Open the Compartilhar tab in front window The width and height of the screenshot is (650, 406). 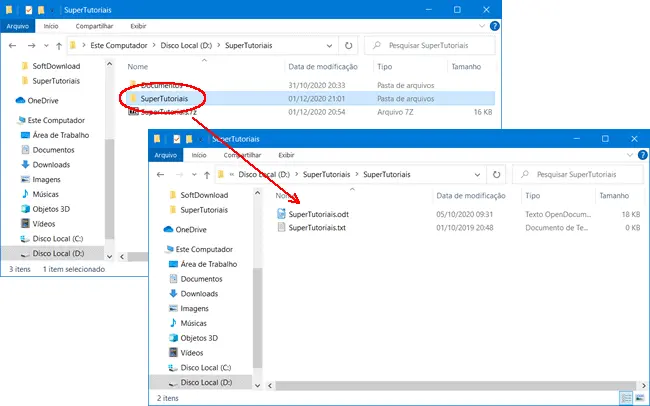click(243, 155)
